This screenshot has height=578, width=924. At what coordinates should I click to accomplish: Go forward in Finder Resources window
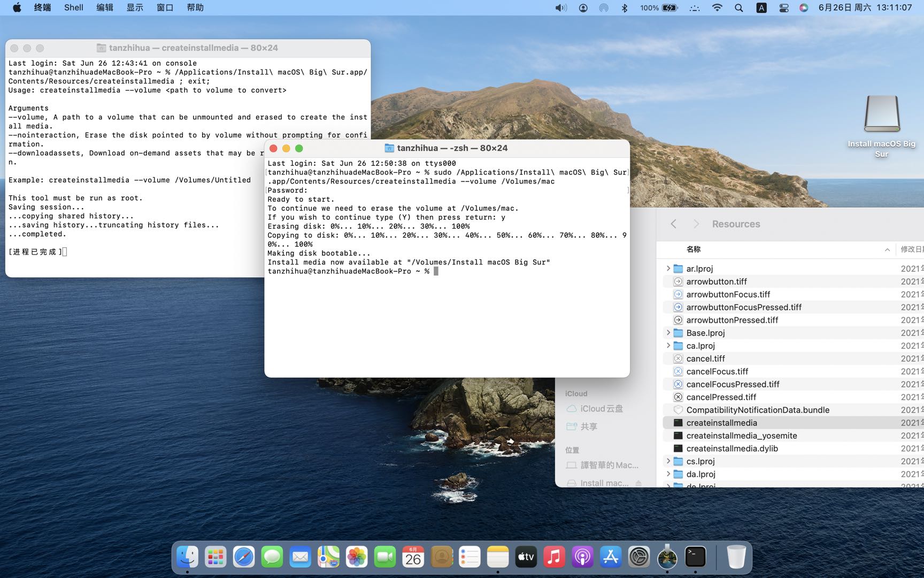tap(696, 224)
